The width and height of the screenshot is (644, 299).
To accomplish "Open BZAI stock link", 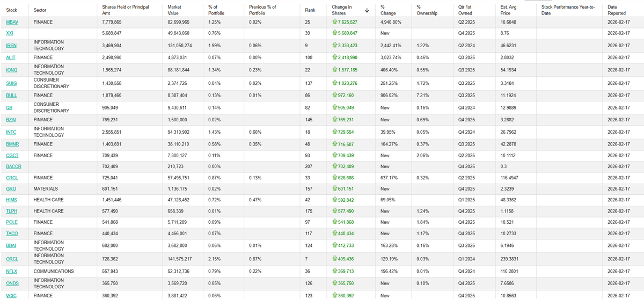I will click(11, 120).
